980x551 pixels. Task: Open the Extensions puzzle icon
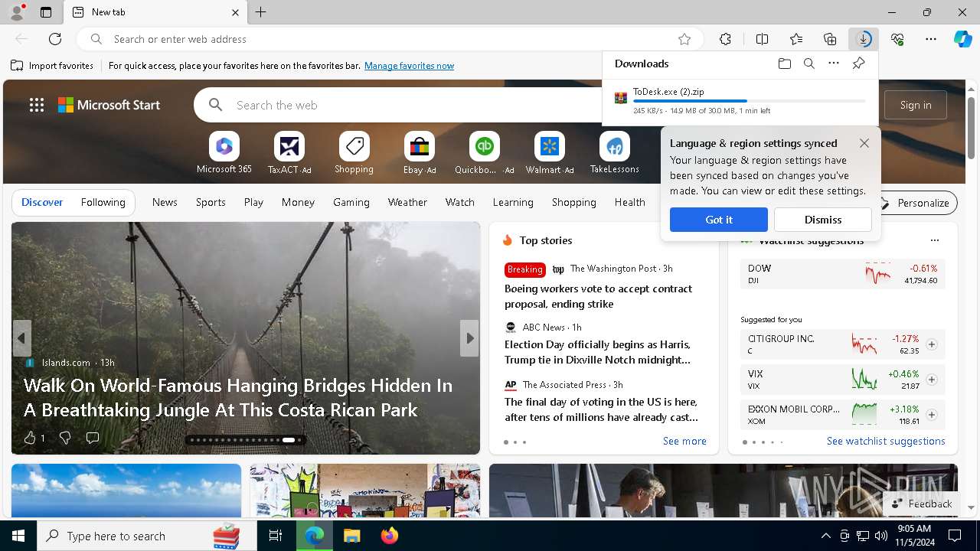726,39
